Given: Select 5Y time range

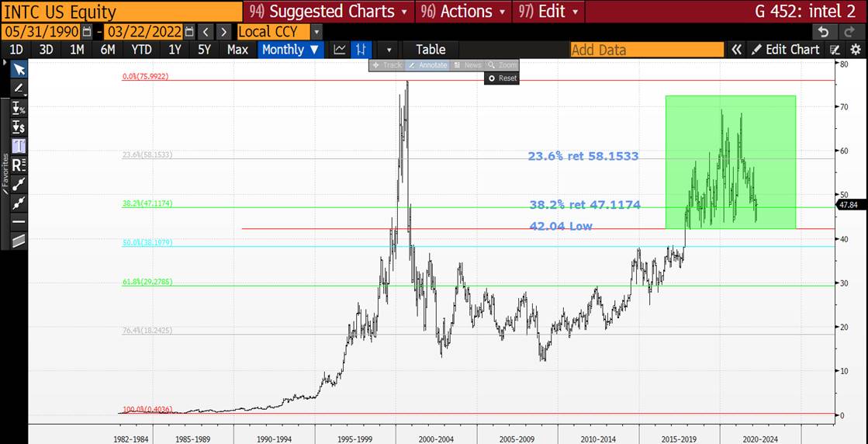Looking at the screenshot, I should 204,50.
